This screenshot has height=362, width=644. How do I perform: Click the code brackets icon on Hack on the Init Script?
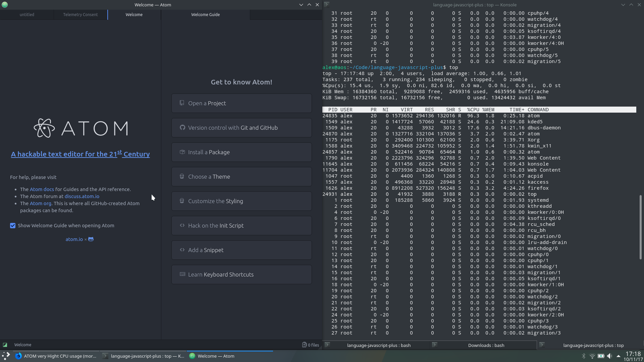(x=182, y=225)
